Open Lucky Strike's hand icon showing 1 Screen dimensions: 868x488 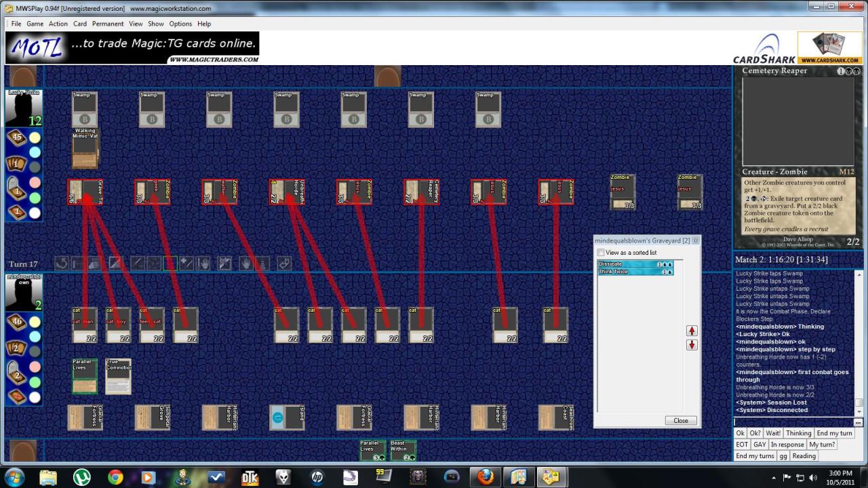[x=16, y=164]
